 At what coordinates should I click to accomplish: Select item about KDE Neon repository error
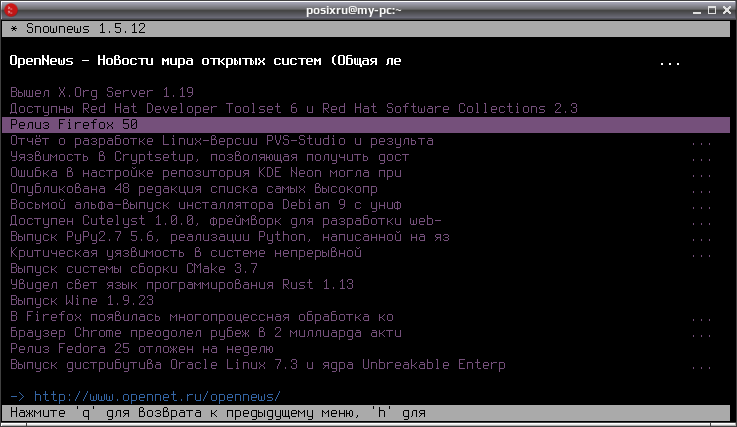coord(206,173)
